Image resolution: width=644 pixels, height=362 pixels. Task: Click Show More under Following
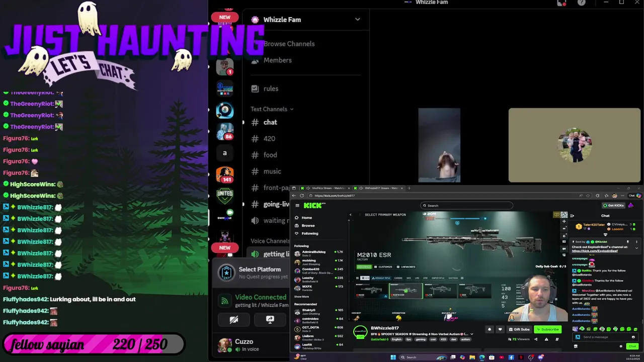coord(301,297)
